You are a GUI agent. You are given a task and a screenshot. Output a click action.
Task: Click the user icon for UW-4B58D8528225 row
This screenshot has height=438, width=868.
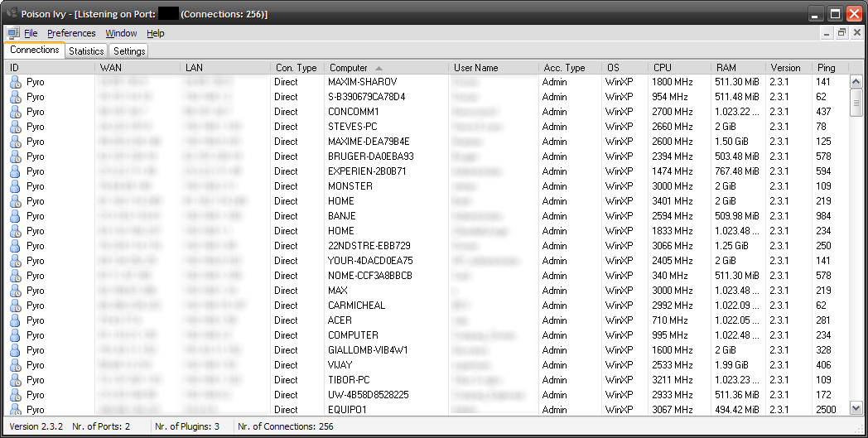click(16, 396)
